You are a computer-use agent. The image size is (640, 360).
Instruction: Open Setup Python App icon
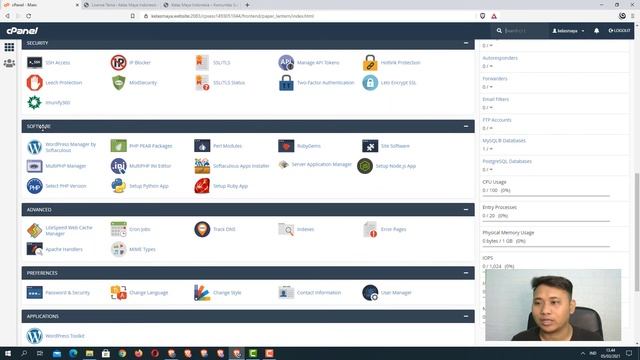(118, 186)
